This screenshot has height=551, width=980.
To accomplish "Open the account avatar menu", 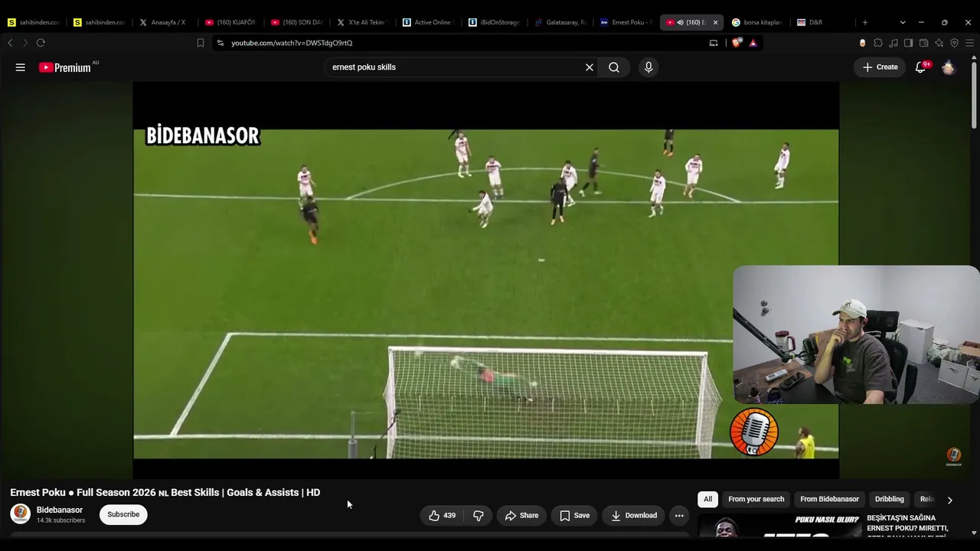I will pos(949,67).
